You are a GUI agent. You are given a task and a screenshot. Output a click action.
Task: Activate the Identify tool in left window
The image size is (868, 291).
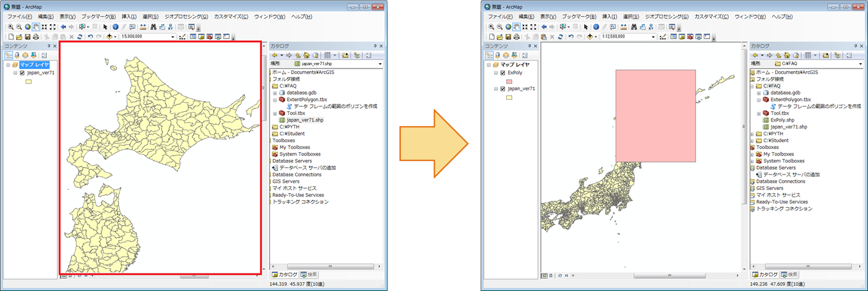pyautogui.click(x=115, y=27)
